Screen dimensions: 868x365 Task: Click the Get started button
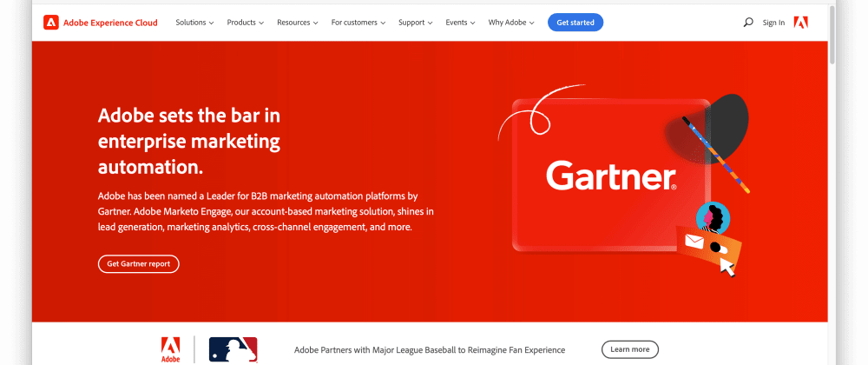pos(575,23)
